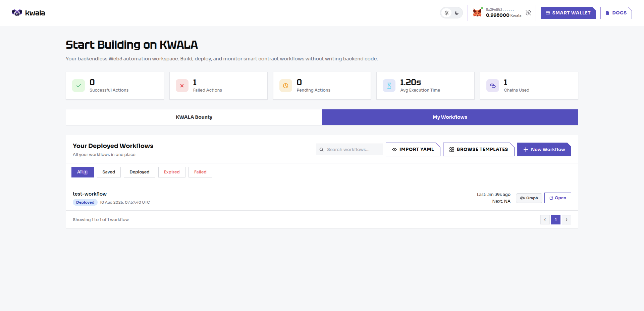Click the test-workflow name

click(x=90, y=194)
